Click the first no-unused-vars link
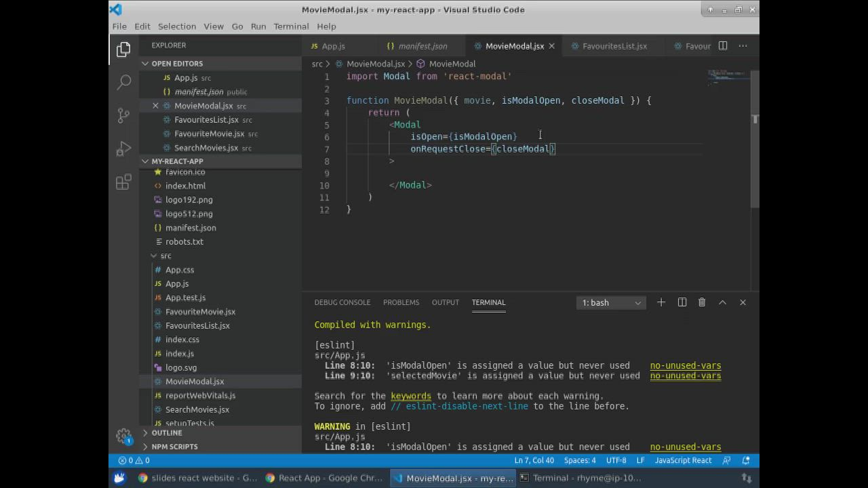 685,366
